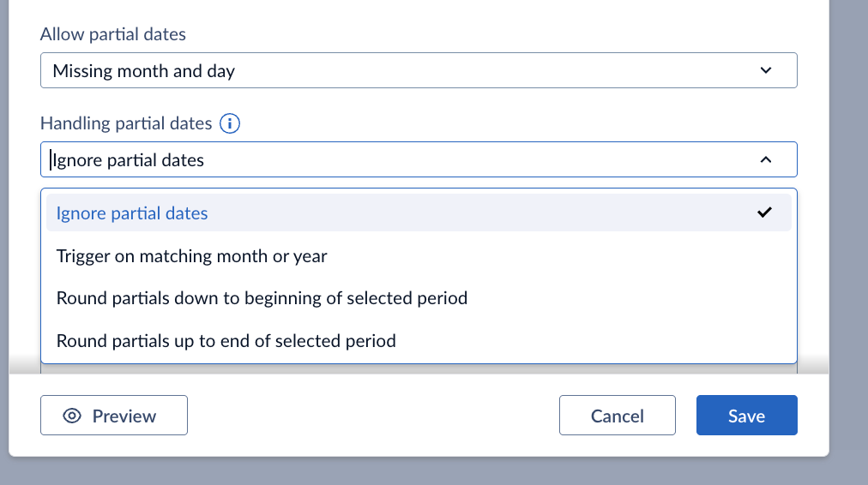
Task: Choose Trigger on matching month or year
Action: point(191,255)
